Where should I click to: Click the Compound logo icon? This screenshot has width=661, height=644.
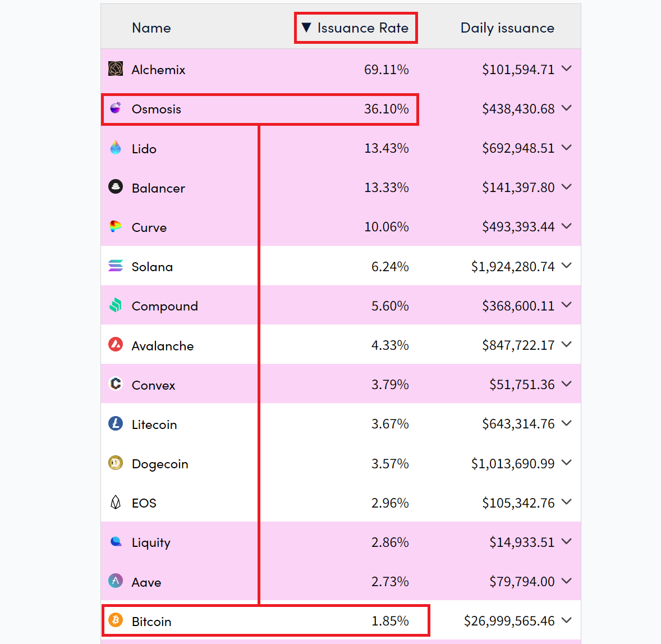(115, 305)
